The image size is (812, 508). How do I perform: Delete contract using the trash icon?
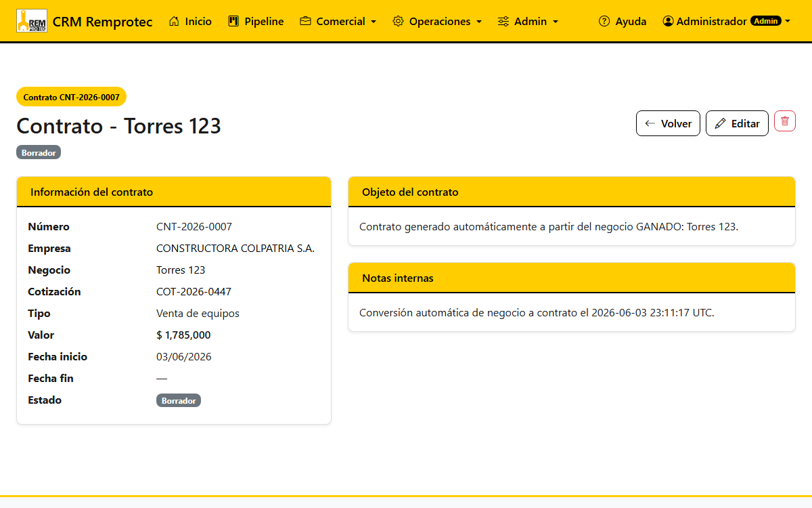click(x=785, y=121)
